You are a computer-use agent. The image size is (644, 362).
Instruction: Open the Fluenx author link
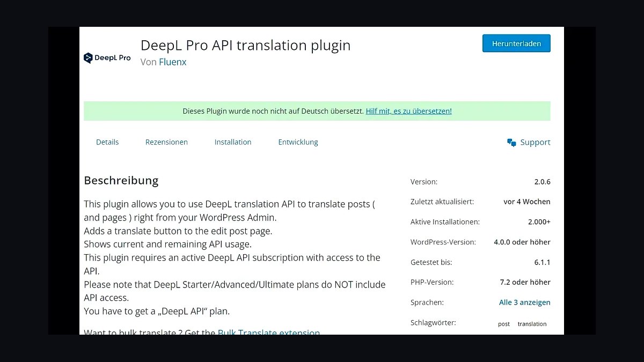pyautogui.click(x=173, y=62)
